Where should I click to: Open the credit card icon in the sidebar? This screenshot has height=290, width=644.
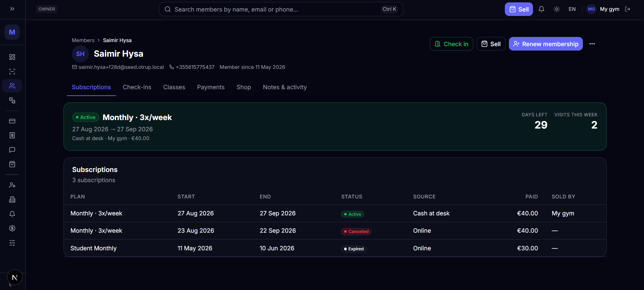click(x=12, y=121)
